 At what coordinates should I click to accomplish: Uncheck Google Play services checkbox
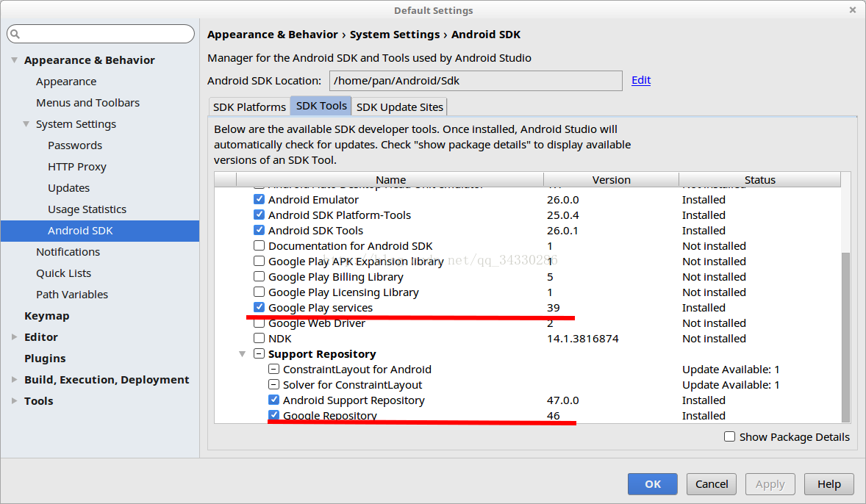click(259, 307)
